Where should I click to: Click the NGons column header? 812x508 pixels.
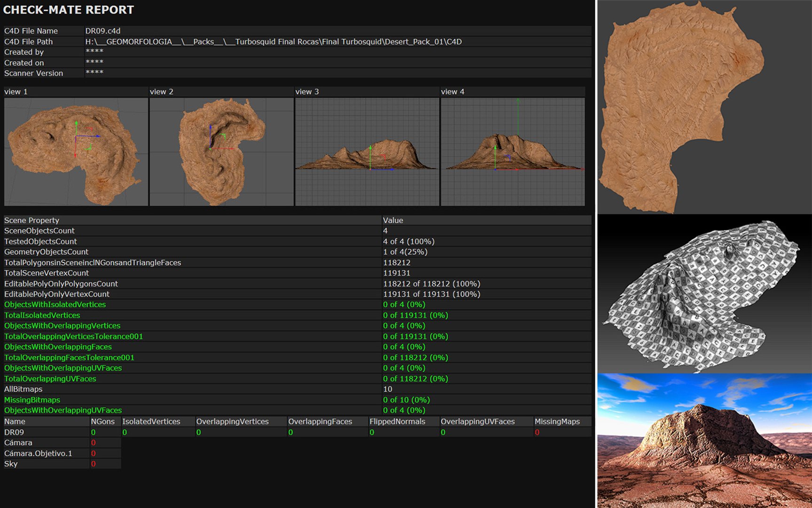(x=103, y=422)
